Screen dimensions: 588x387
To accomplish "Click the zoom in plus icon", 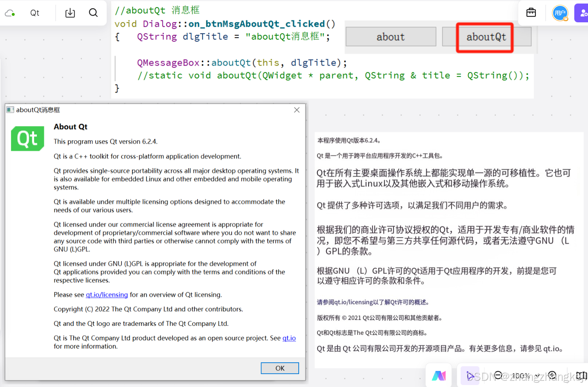I will [x=552, y=375].
